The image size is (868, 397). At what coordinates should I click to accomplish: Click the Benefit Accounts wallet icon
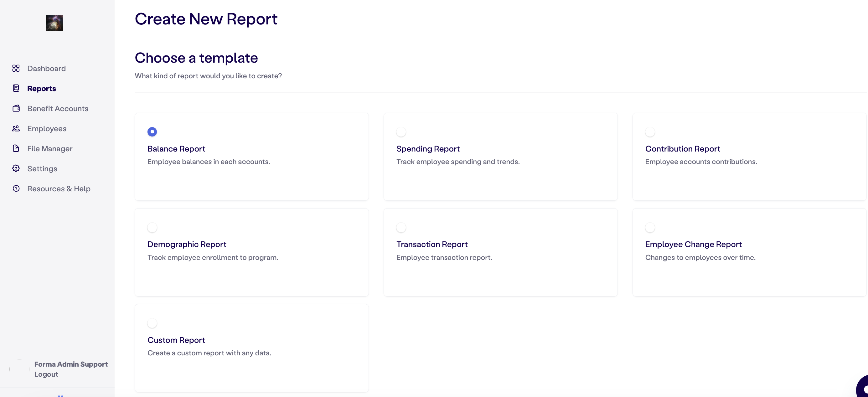point(16,109)
